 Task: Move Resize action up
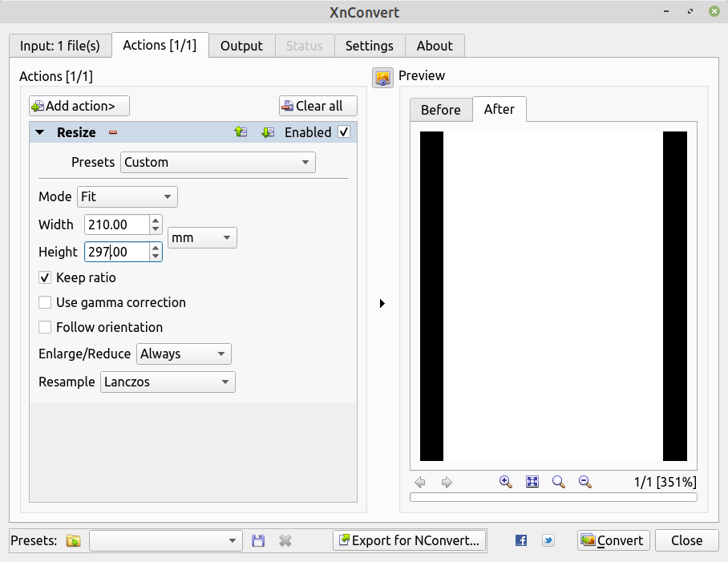click(x=241, y=132)
